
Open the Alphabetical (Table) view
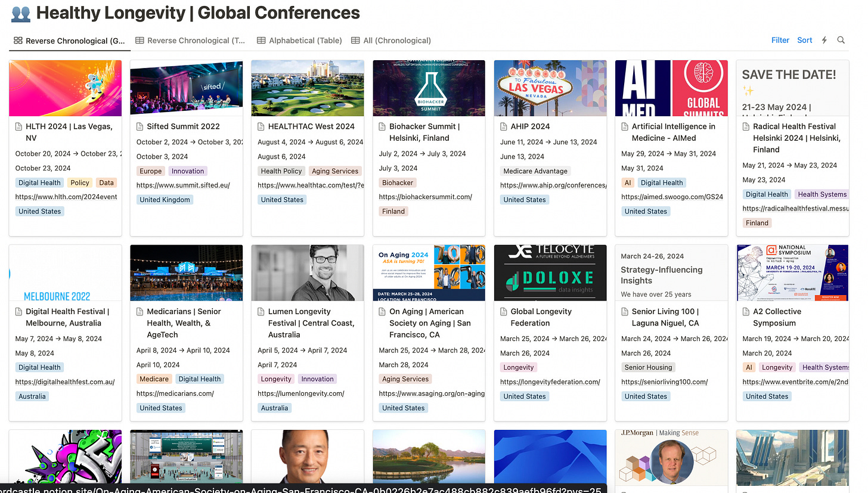coord(299,41)
